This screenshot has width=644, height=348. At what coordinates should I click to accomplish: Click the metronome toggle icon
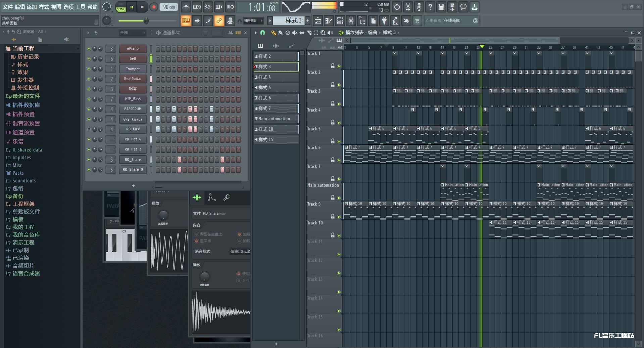186,7
